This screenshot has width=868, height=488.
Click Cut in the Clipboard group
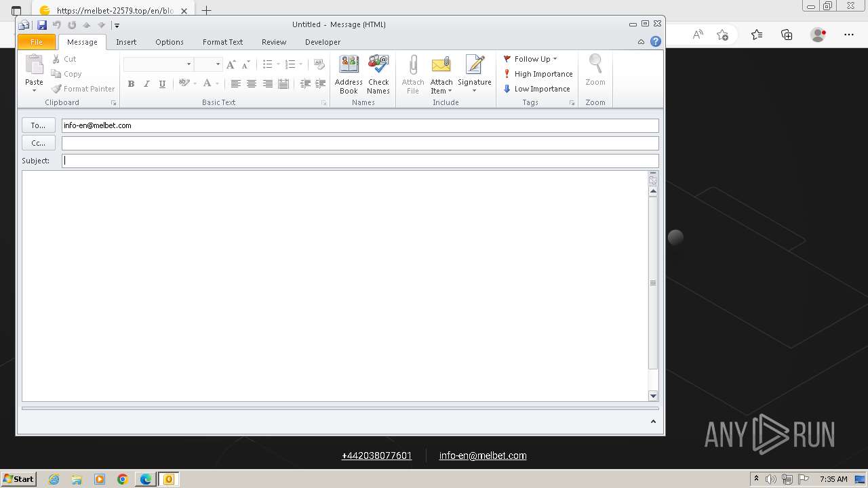click(64, 59)
